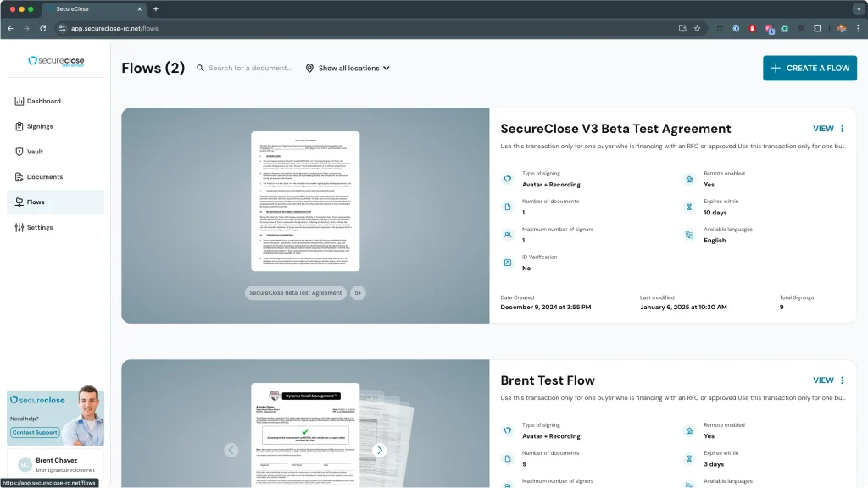Open the three-dot menu for Brent Test Flow
The height and width of the screenshot is (488, 868).
(842, 380)
